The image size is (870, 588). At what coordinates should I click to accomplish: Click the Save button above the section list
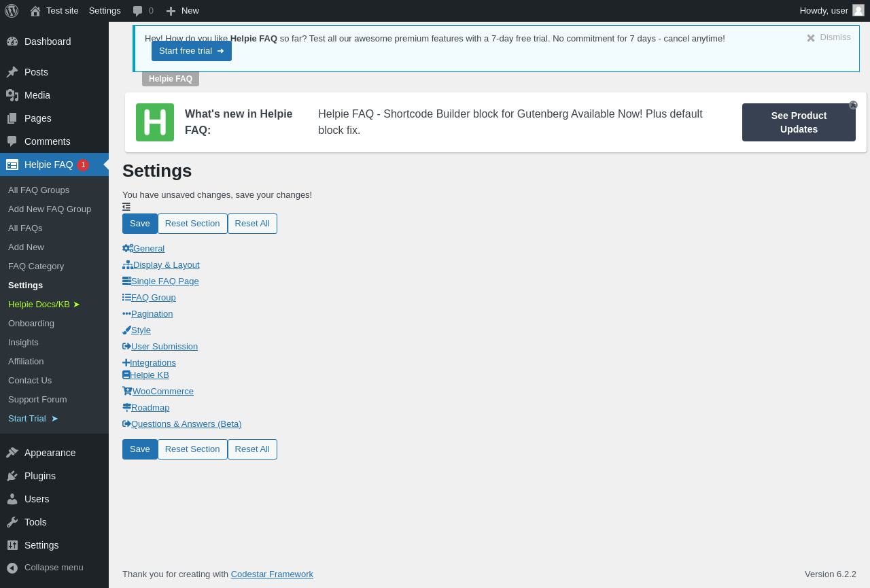coord(140,224)
